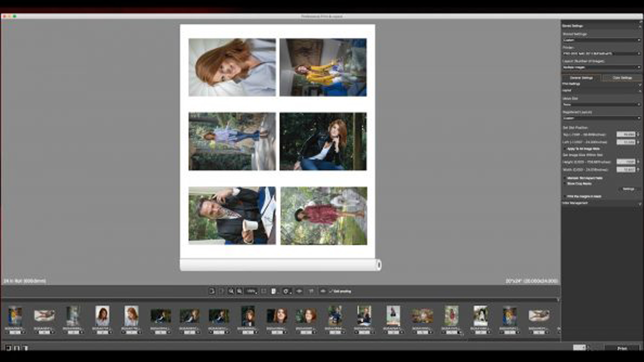Click the page orientation icon in toolbar
Image resolution: width=644 pixels, height=362 pixels.
[274, 291]
